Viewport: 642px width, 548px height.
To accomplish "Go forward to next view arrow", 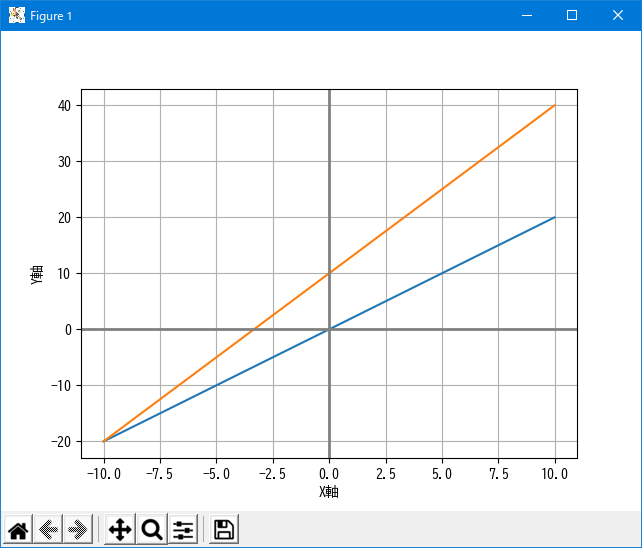I will (78, 530).
